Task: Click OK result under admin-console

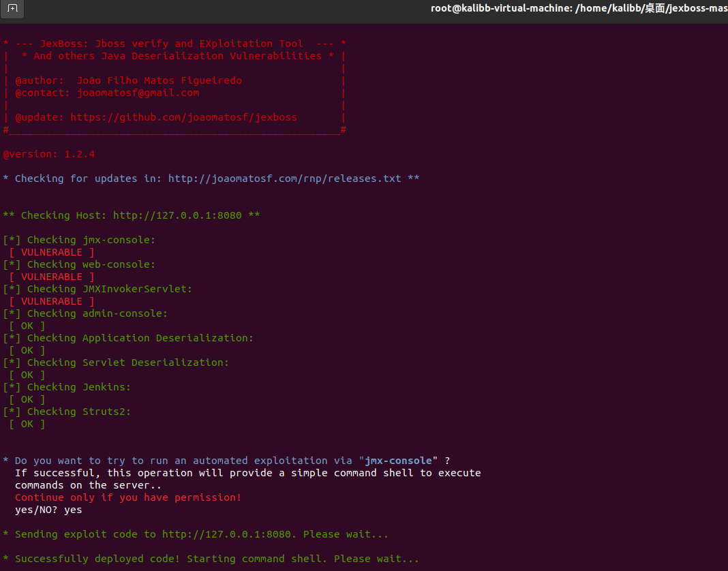Action: click(x=27, y=326)
